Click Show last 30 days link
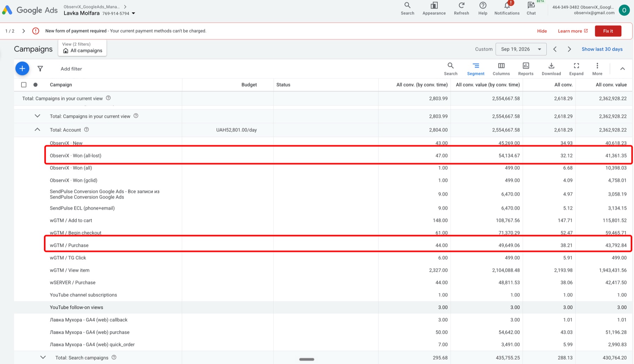Viewport: 634px width, 364px height. (602, 49)
